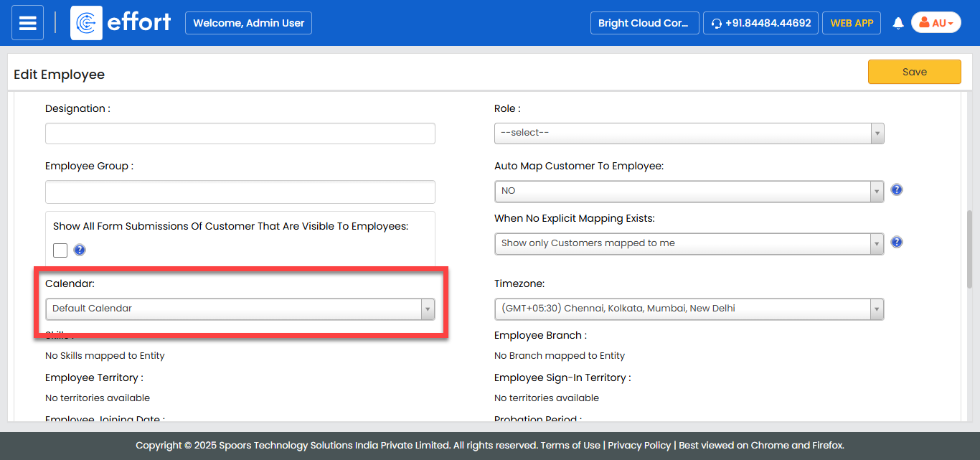Click into the Designation text field

(x=240, y=133)
